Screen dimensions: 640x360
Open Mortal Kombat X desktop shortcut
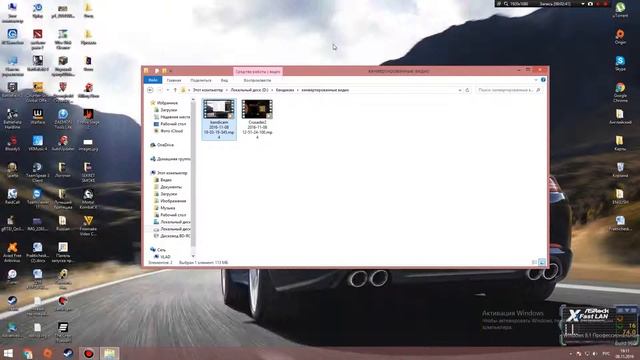[88, 199]
